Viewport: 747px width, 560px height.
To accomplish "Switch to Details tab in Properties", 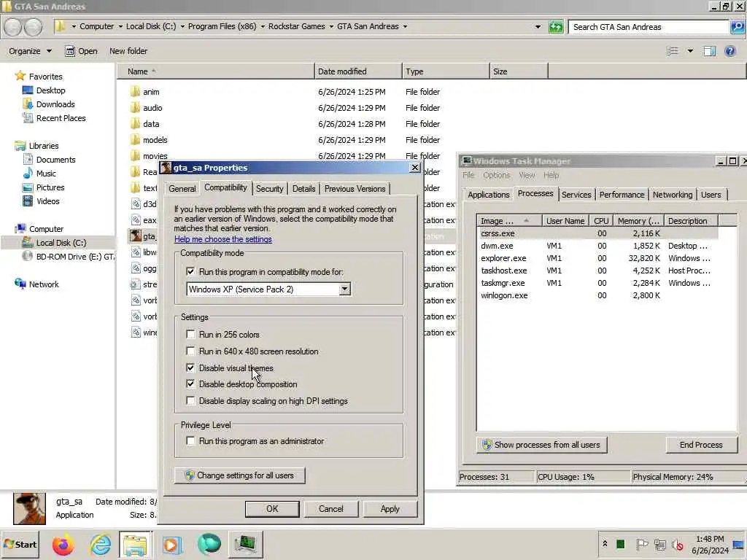I will point(304,189).
